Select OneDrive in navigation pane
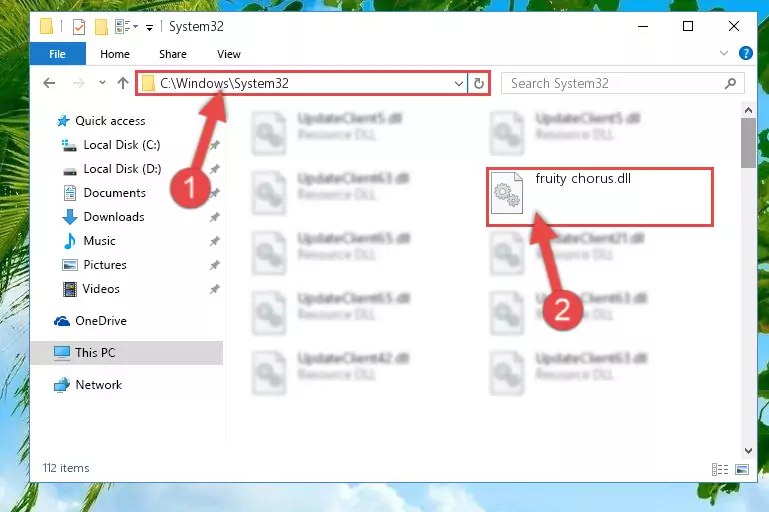 [x=101, y=321]
